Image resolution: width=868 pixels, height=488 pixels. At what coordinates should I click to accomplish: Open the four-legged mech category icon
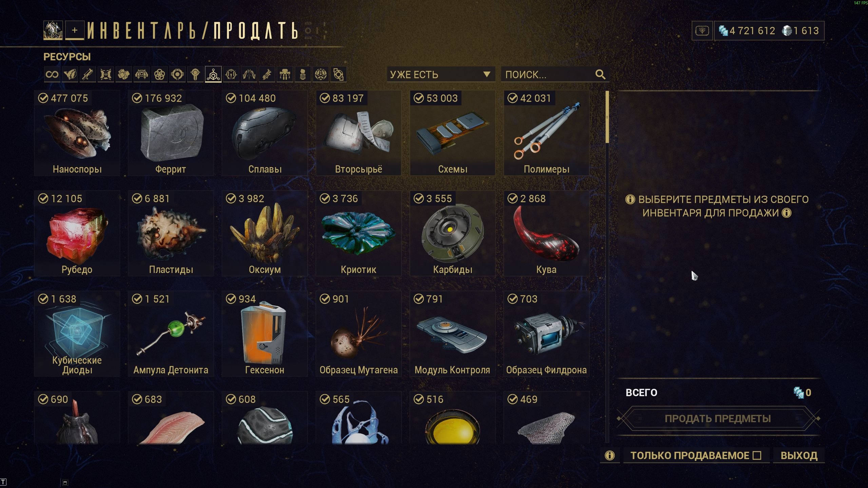pyautogui.click(x=285, y=74)
